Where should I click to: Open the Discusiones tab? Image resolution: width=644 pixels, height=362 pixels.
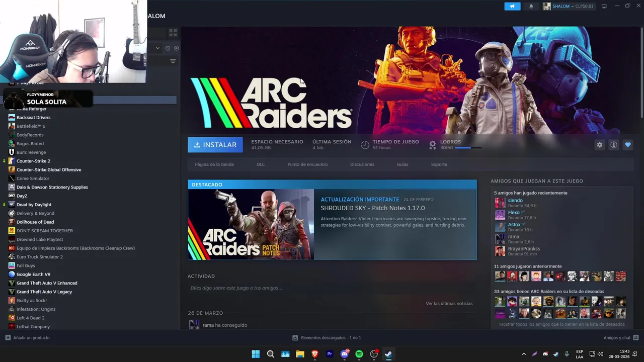coord(362,164)
